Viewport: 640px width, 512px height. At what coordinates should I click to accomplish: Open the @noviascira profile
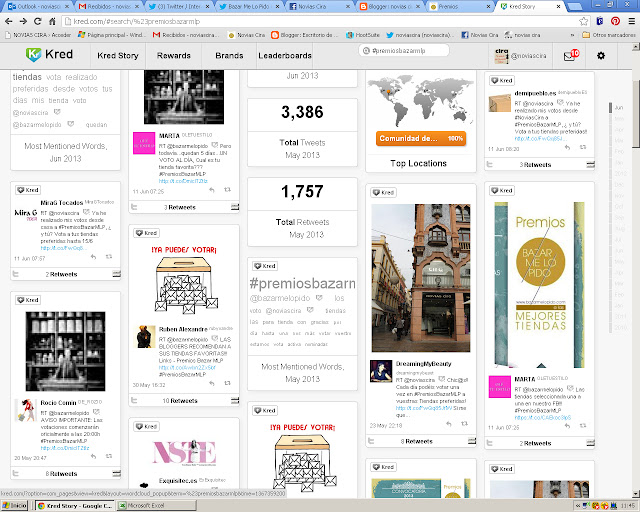[520, 56]
